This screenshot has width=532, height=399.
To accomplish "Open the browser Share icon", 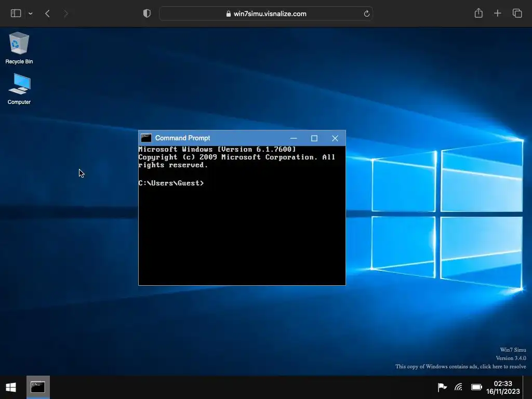I will point(478,13).
